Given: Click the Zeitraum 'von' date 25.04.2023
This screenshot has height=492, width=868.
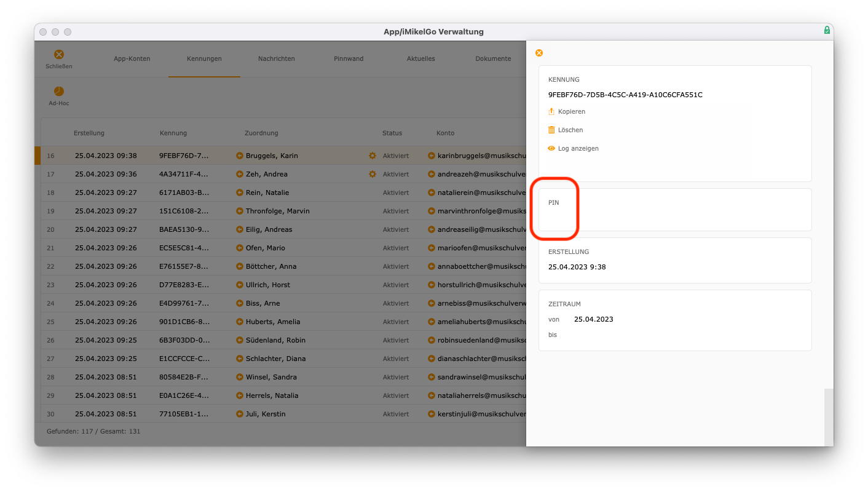Looking at the screenshot, I should (594, 319).
